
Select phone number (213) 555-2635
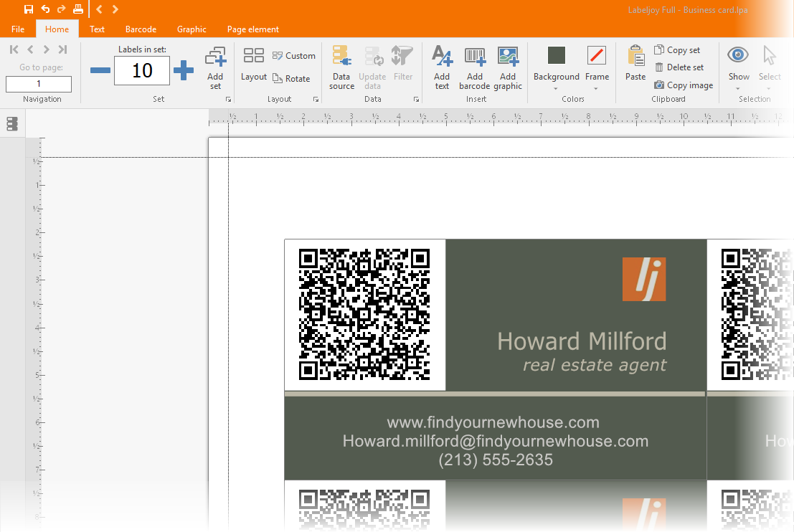coord(495,460)
